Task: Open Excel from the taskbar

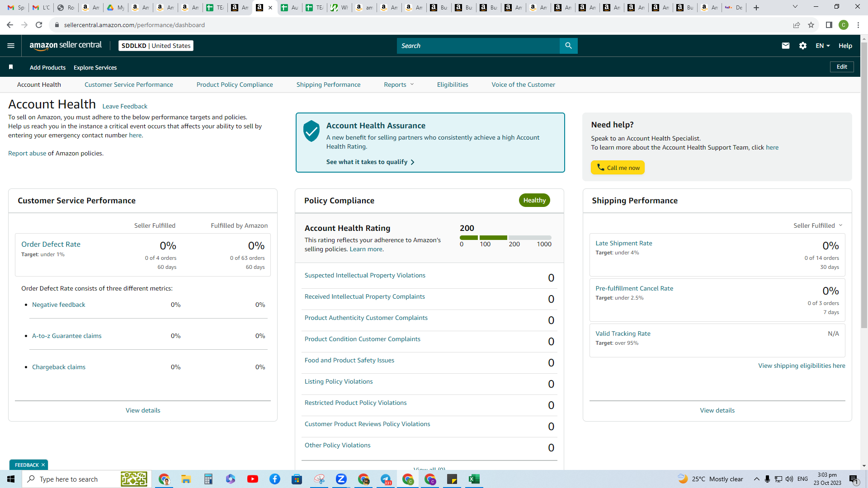Action: pos(474,479)
